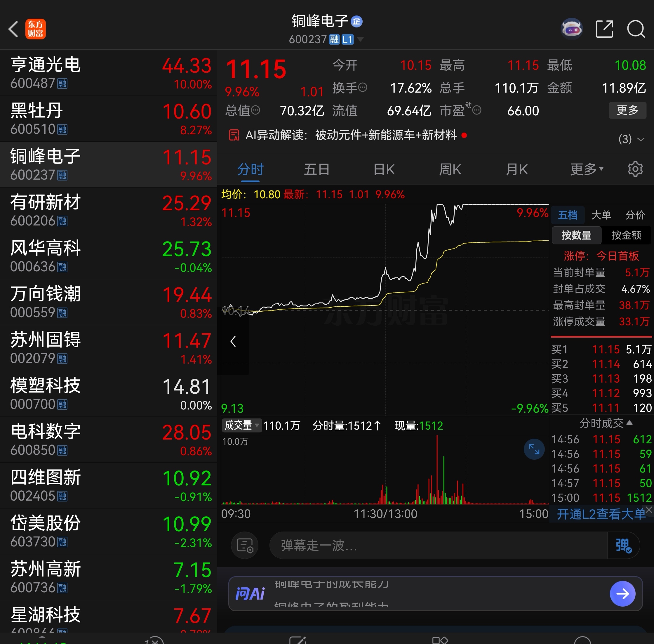654x644 pixels.
Task: Open chart settings gear icon
Action: click(635, 169)
